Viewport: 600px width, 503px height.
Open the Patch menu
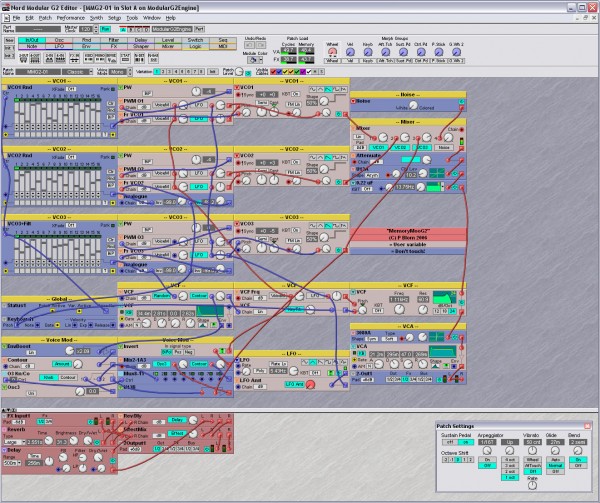pyautogui.click(x=45, y=18)
